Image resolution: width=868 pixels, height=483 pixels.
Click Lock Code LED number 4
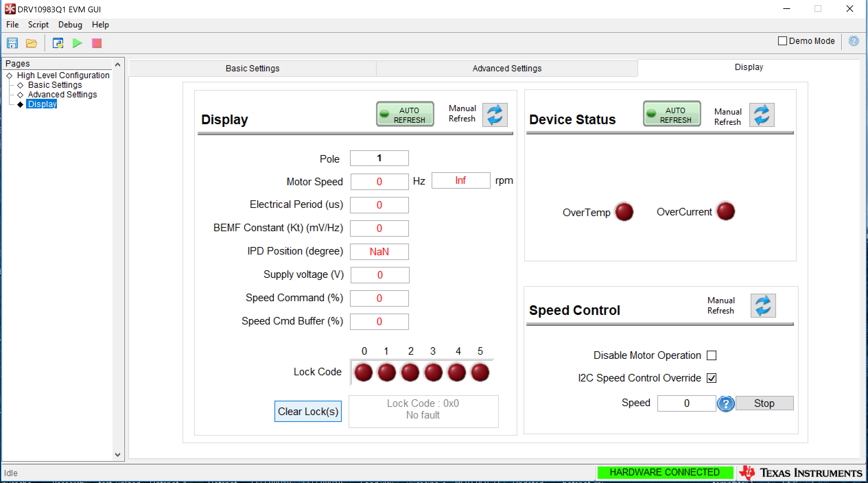pyautogui.click(x=457, y=373)
